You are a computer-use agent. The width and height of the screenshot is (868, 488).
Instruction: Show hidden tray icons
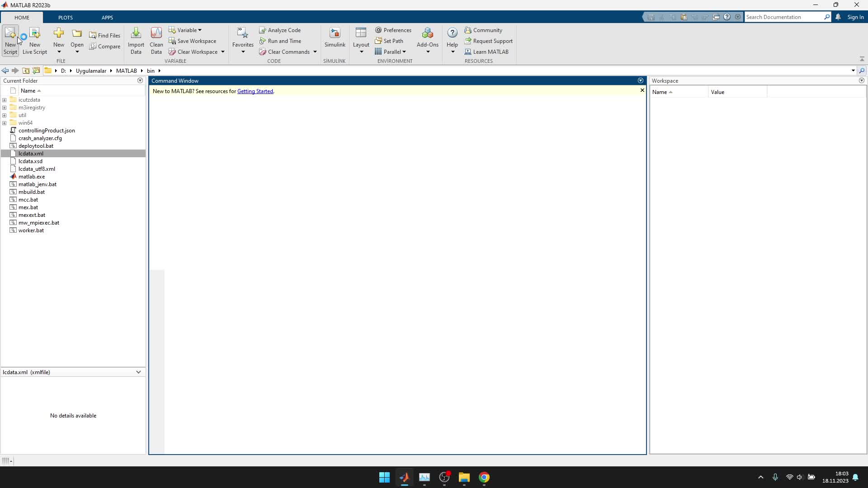coord(760,477)
